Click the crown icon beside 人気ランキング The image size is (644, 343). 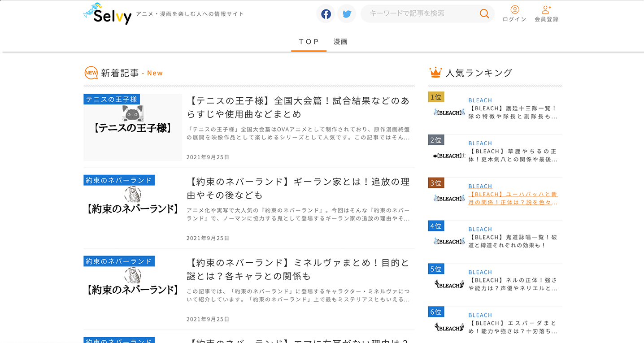tap(435, 71)
